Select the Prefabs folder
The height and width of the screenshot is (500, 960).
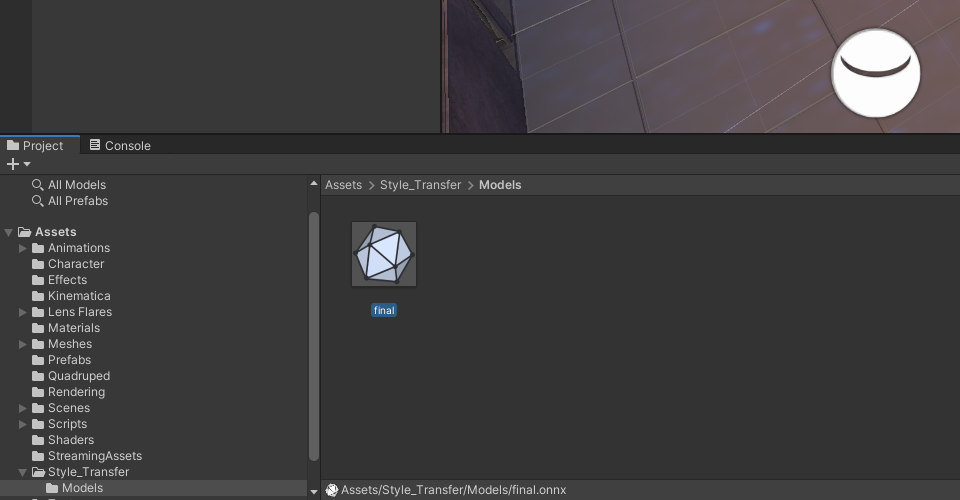click(x=69, y=360)
